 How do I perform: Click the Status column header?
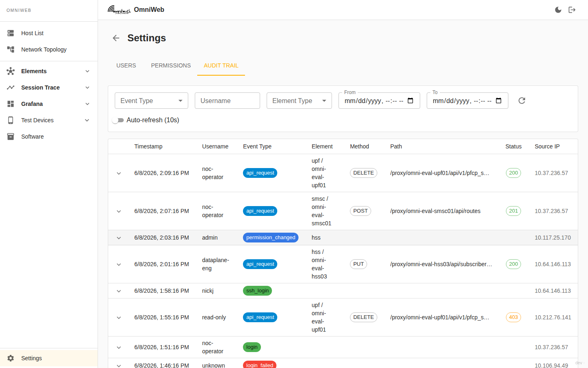pyautogui.click(x=513, y=146)
